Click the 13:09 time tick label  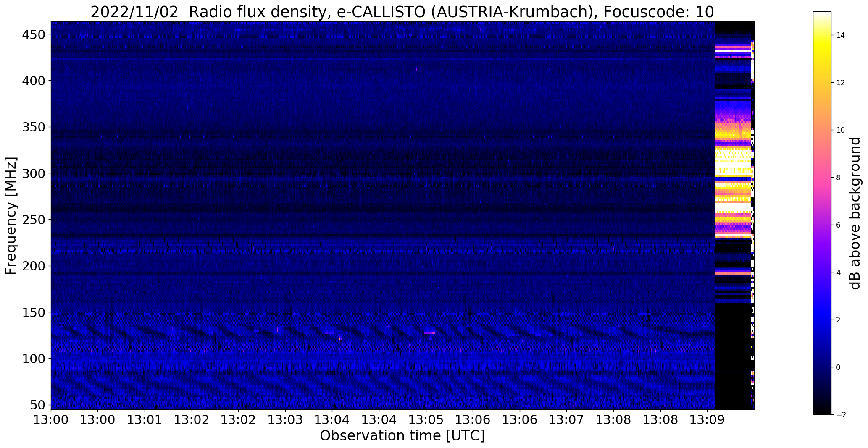click(708, 420)
